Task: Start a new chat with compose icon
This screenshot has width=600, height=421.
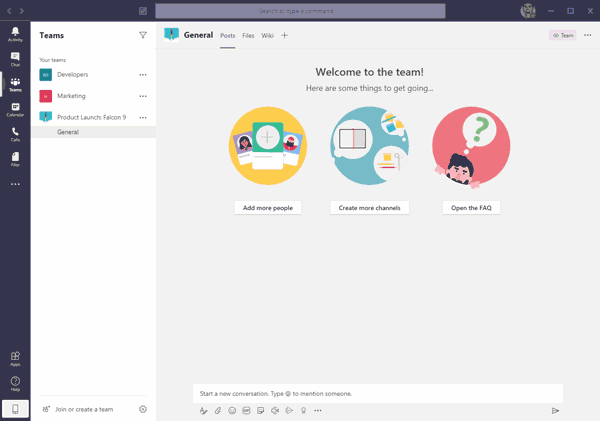Action: click(143, 11)
